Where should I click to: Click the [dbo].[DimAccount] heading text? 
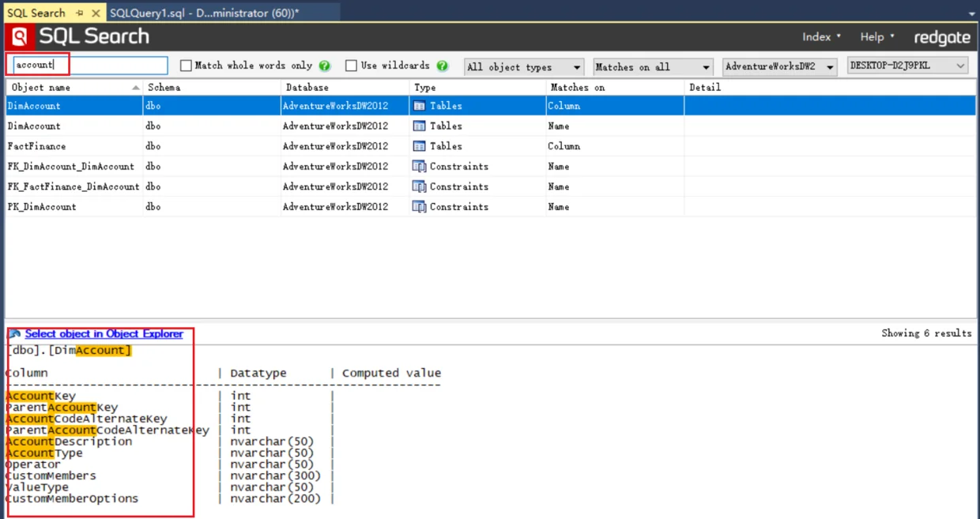[69, 351]
